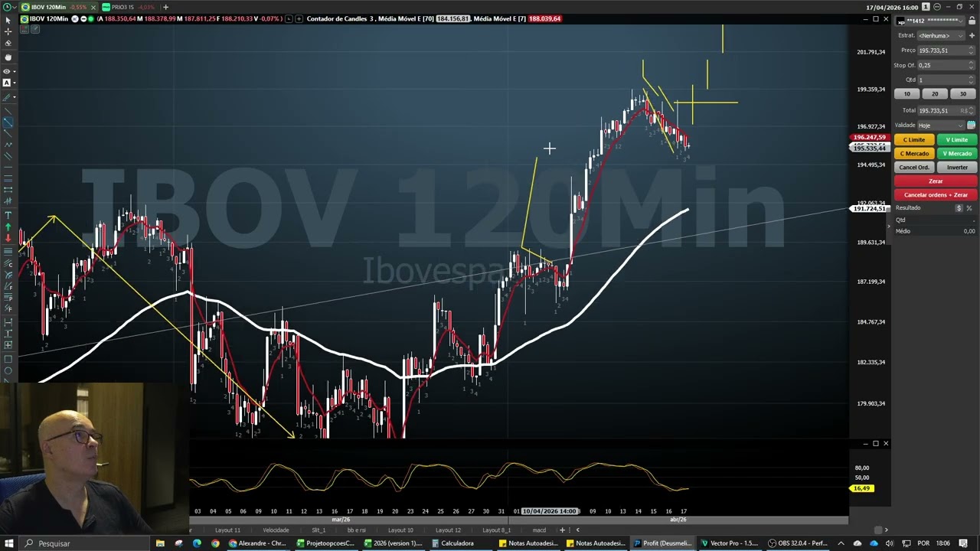
Task: Adjust the Preço stepper arrows
Action: click(x=971, y=51)
